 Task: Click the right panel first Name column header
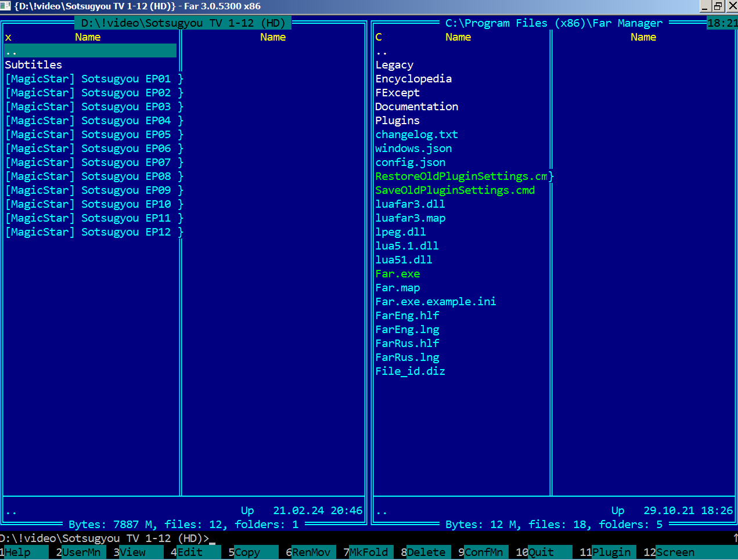click(x=458, y=37)
